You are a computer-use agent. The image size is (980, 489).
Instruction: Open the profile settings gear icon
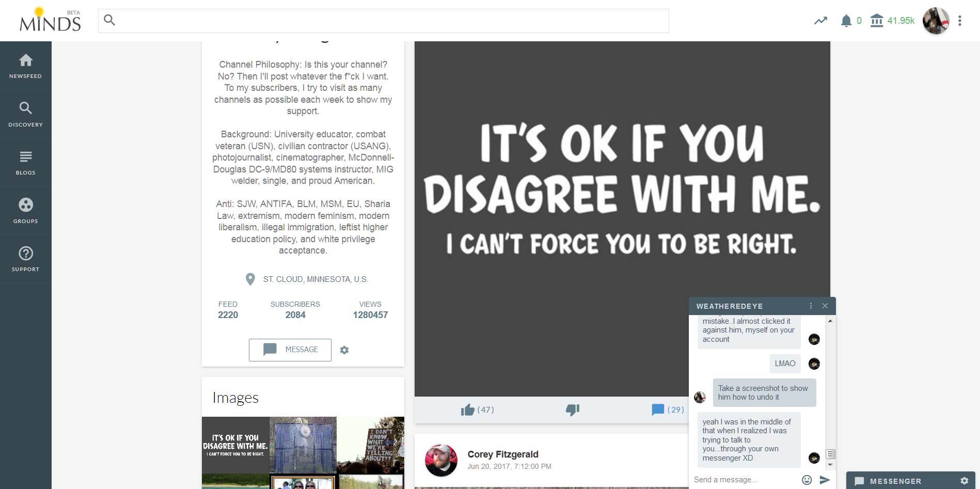coord(344,350)
